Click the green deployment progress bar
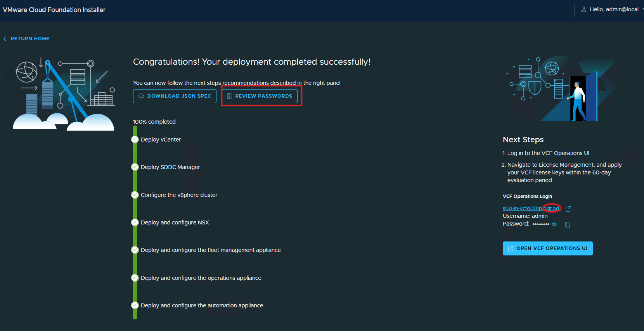This screenshot has height=331, width=644. point(135,222)
